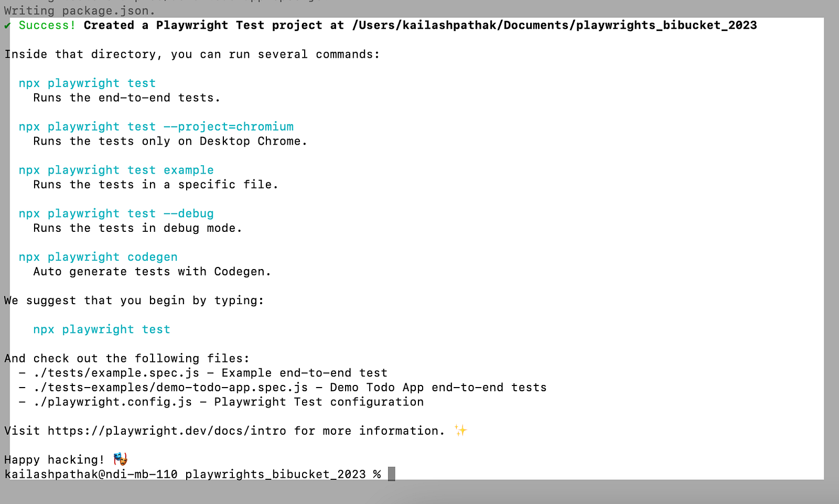Viewport: 839px width, 504px height.
Task: Select 'npx playwright test' above 'Runs the end-to-end tests.'
Action: coord(87,83)
